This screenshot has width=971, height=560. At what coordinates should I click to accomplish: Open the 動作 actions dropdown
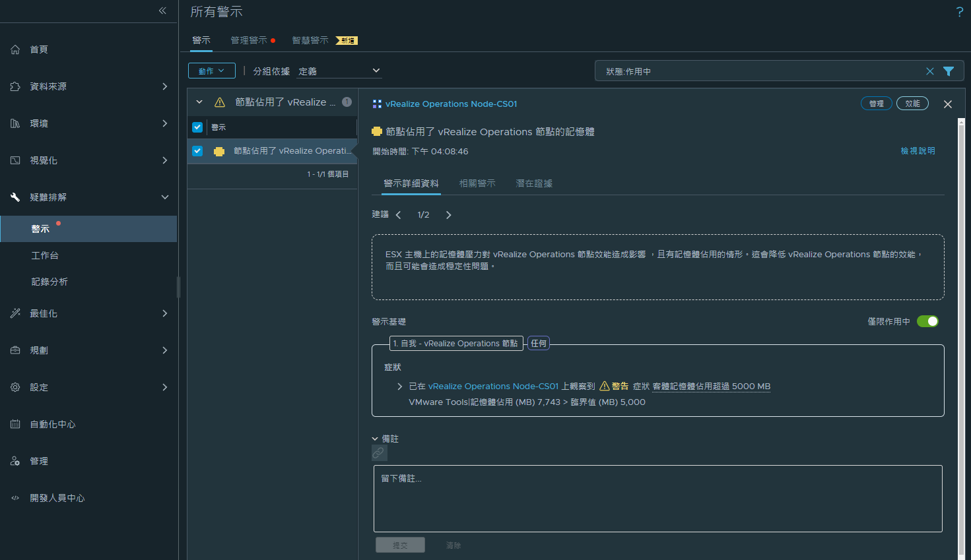pyautogui.click(x=211, y=71)
